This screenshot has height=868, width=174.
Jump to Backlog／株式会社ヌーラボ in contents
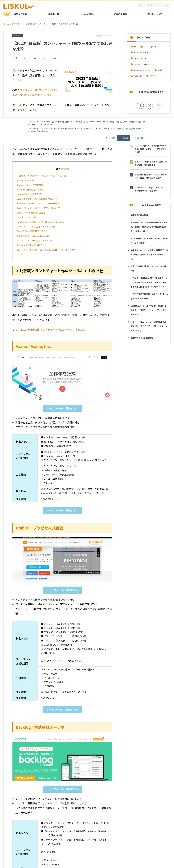[x=30, y=190]
